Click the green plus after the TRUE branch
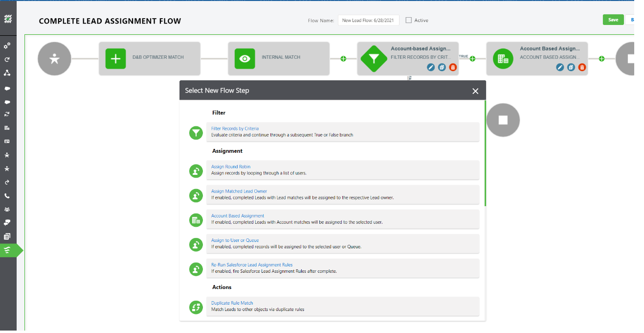This screenshot has height=333, width=644. click(471, 58)
